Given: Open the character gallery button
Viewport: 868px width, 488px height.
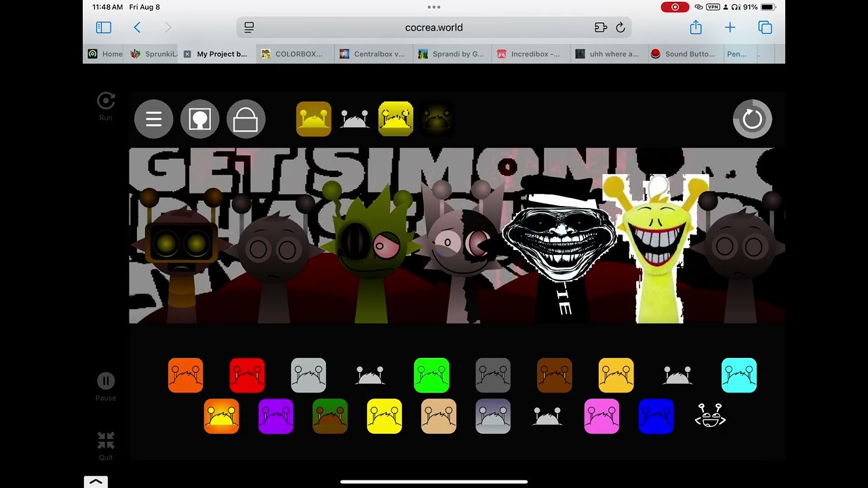Looking at the screenshot, I should tap(200, 119).
